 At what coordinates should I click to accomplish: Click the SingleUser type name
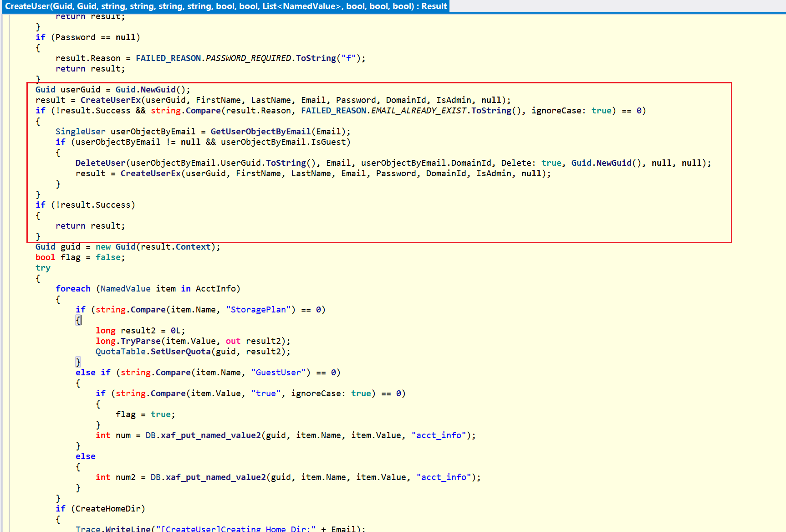81,132
